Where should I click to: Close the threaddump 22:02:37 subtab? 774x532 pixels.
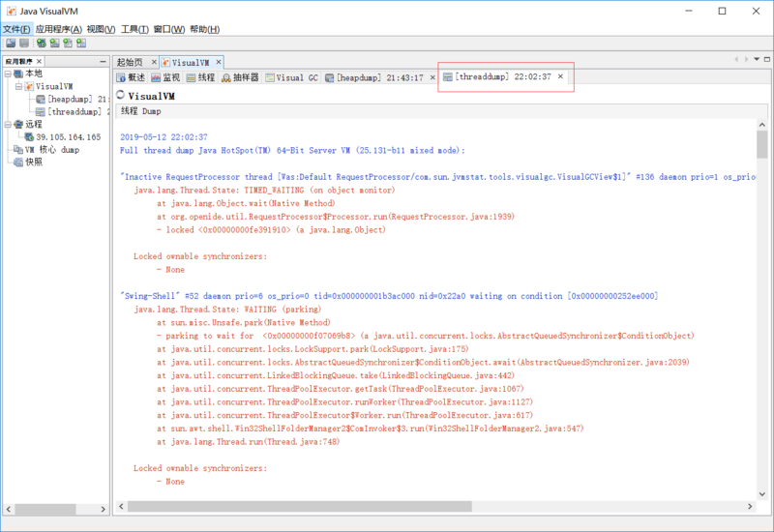pyautogui.click(x=560, y=76)
